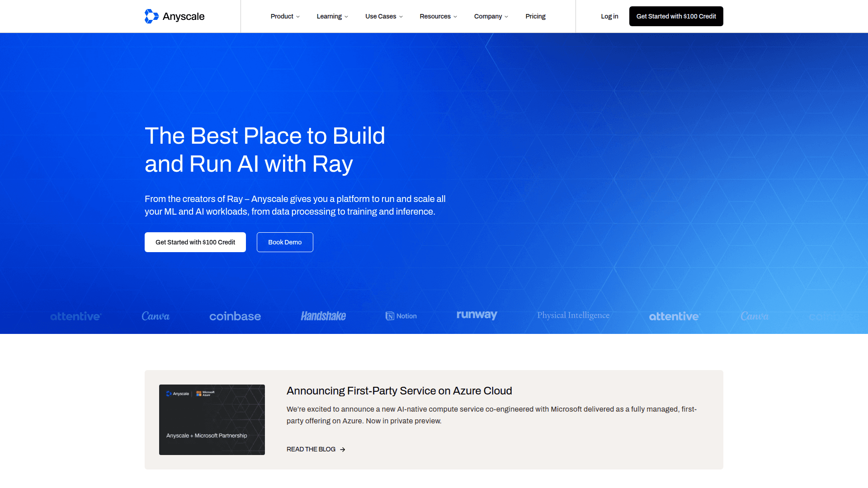868x488 pixels.
Task: Click the Notion logo
Action: (x=401, y=316)
